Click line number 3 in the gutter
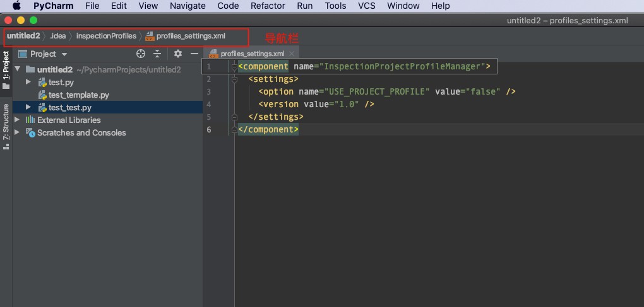This screenshot has width=644, height=307. (x=208, y=92)
